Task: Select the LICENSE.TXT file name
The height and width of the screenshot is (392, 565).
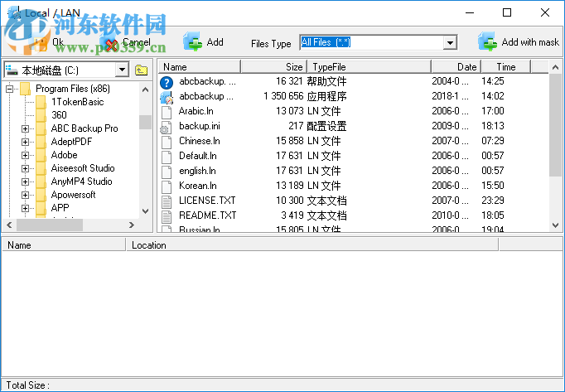Action: click(208, 201)
